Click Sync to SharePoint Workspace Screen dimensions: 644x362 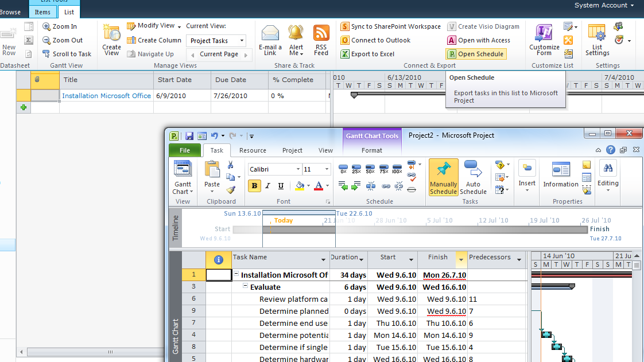click(390, 26)
